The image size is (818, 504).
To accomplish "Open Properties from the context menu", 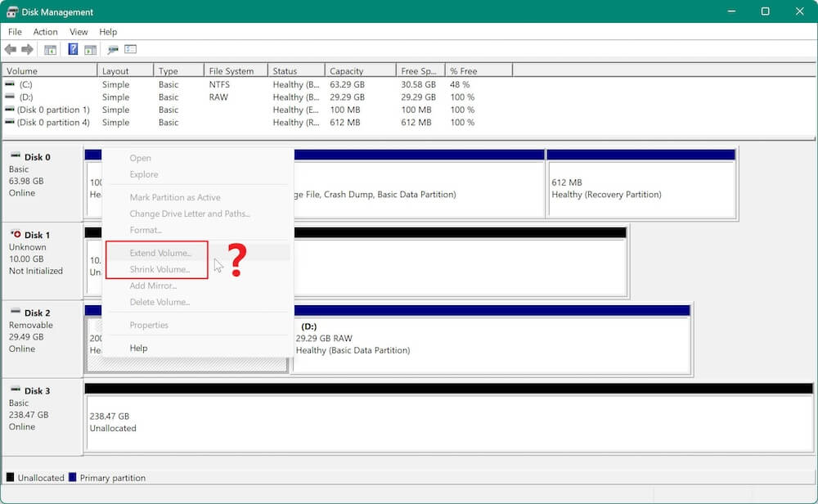I will click(x=149, y=325).
